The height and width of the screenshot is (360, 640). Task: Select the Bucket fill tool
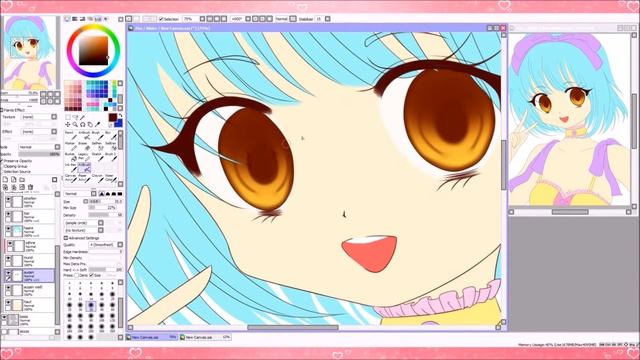click(70, 157)
